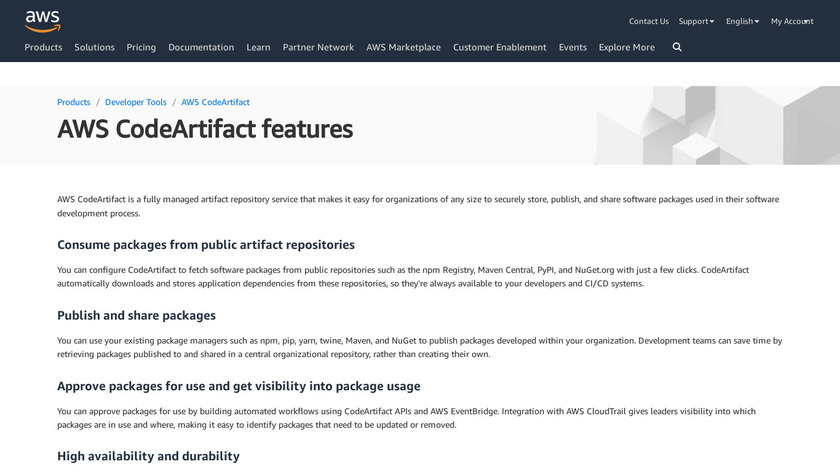Expand the Support dropdown

pyautogui.click(x=696, y=21)
